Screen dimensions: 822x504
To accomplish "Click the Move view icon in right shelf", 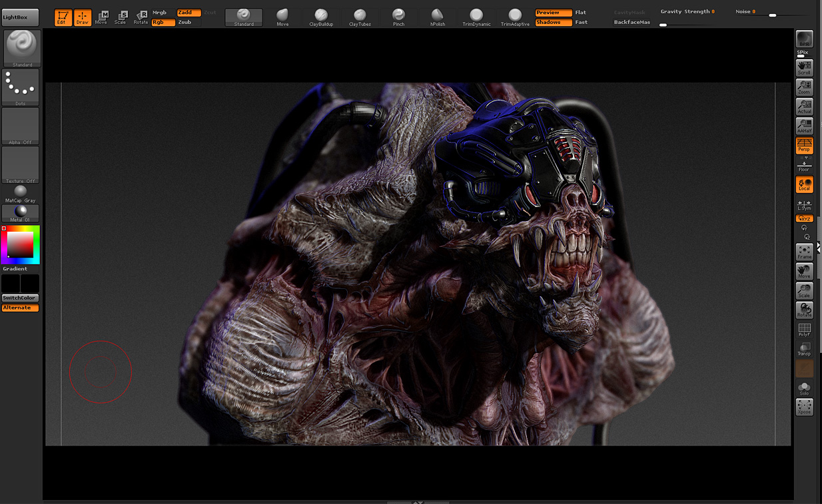I will 805,271.
